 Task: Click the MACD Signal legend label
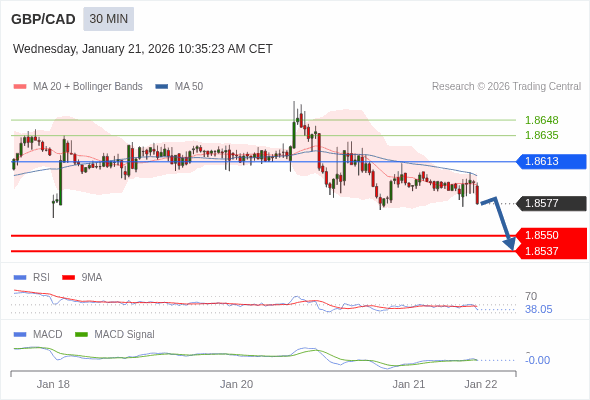[x=124, y=335]
